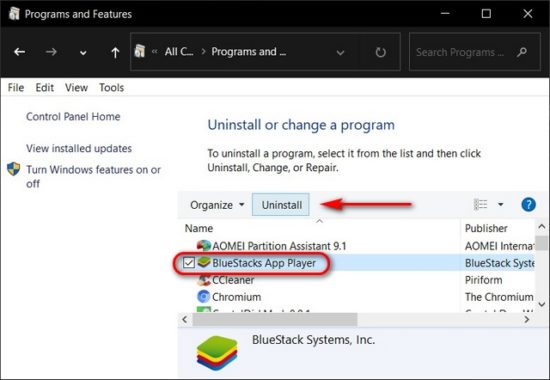The image size is (550, 380).
Task: Open the Organize dropdown menu
Action: (x=217, y=205)
